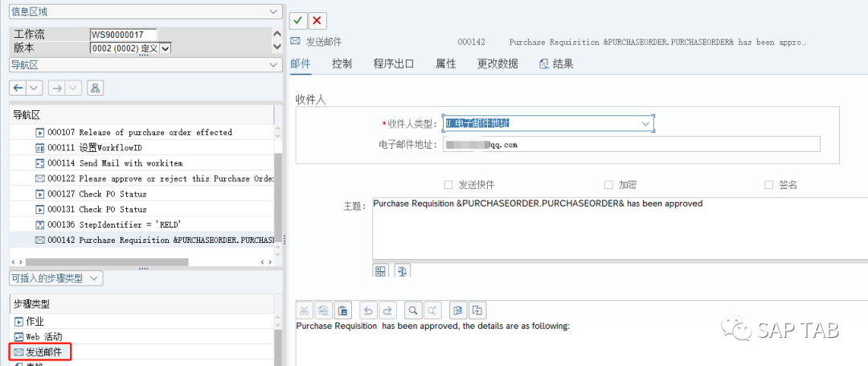Viewport: 868px width, 366px height.
Task: Open the 版本 version dropdown
Action: pyautogui.click(x=166, y=49)
